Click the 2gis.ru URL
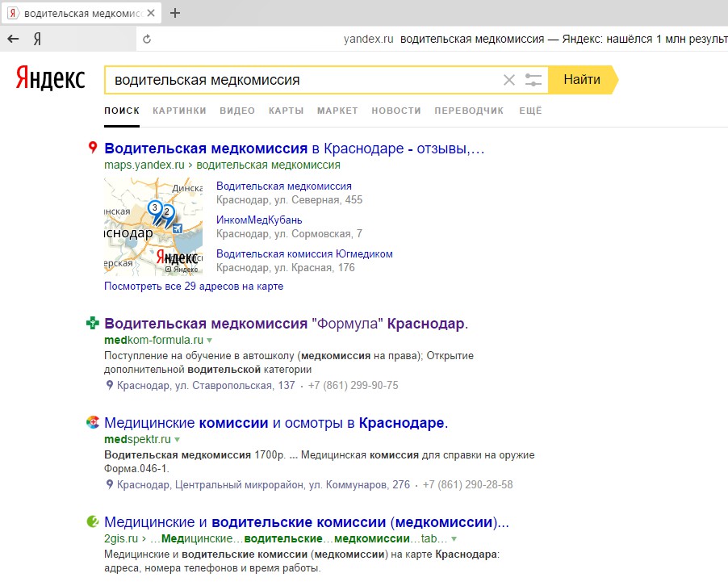 pos(121,538)
